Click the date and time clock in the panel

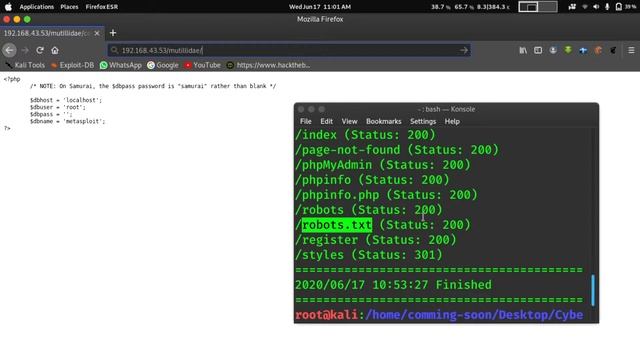320,7
